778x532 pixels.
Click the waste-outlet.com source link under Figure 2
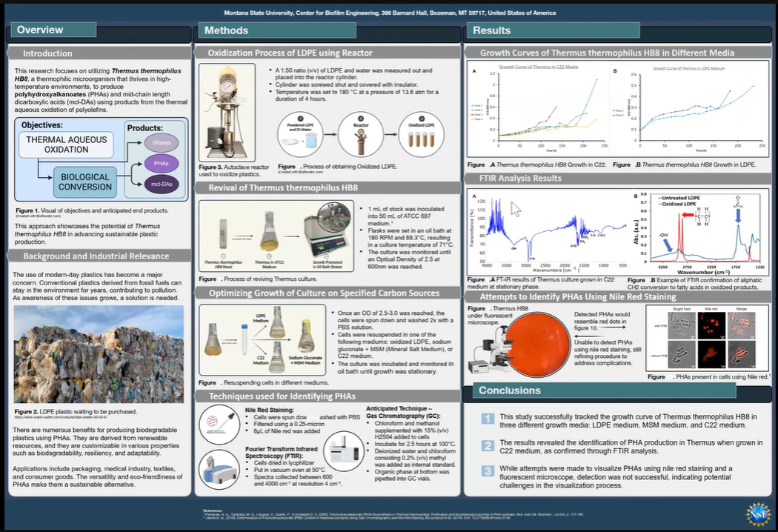[61, 417]
